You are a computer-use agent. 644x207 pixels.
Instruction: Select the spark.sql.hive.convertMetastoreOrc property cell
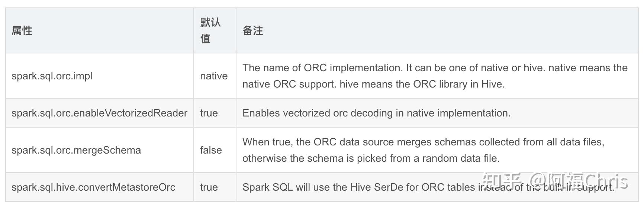coord(99,187)
